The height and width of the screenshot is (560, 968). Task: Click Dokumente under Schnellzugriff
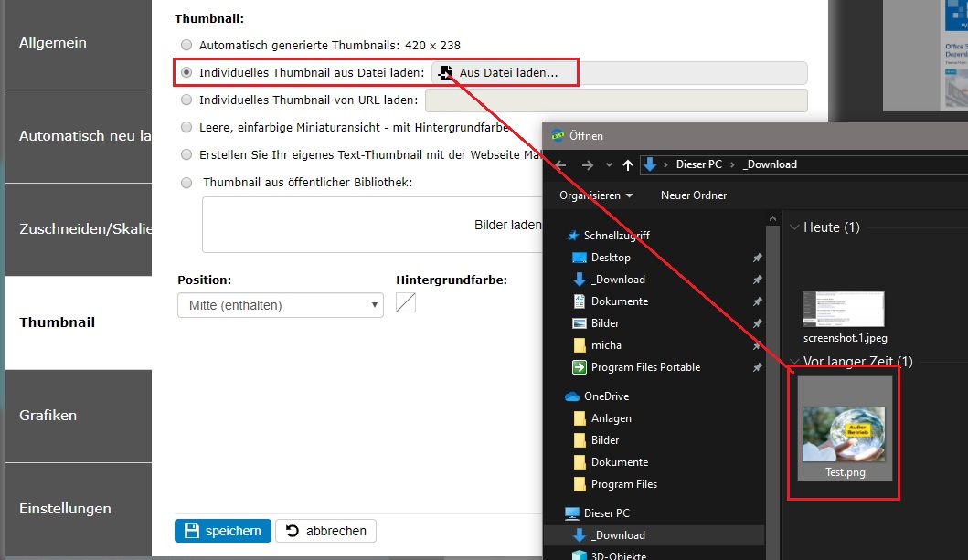pyautogui.click(x=619, y=301)
